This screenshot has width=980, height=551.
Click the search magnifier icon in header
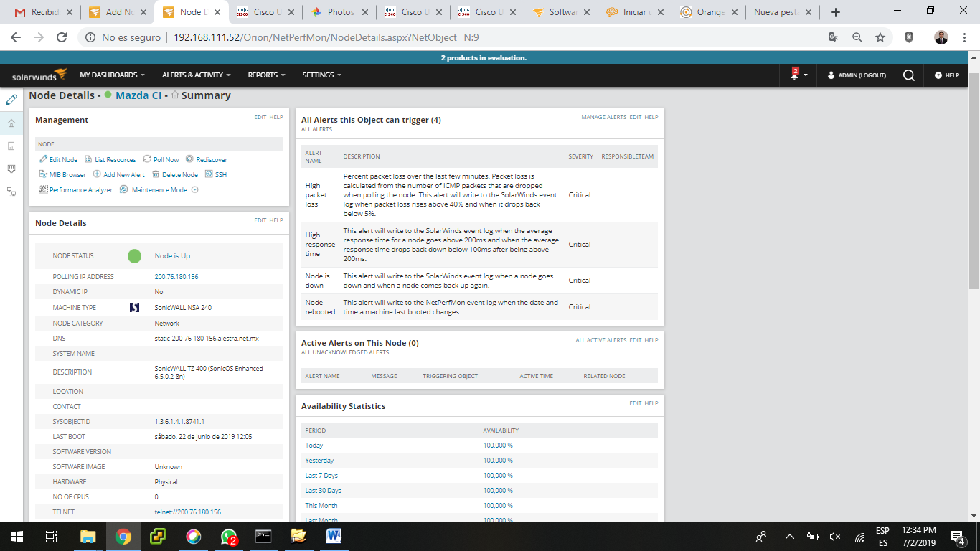[909, 75]
